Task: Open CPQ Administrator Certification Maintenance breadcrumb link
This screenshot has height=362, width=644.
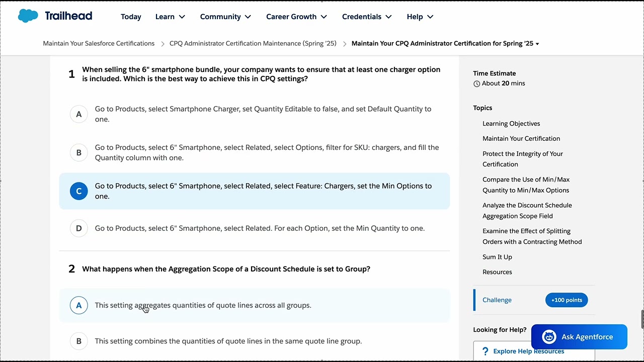Action: tap(253, 43)
